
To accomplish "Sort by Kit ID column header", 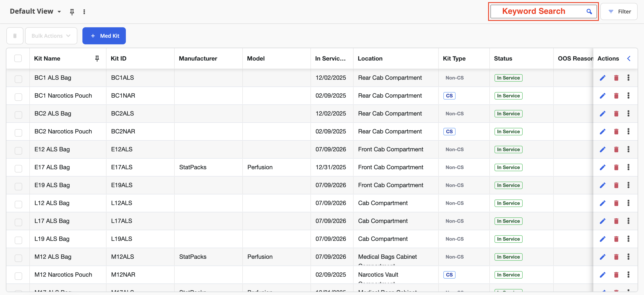I will click(x=118, y=59).
